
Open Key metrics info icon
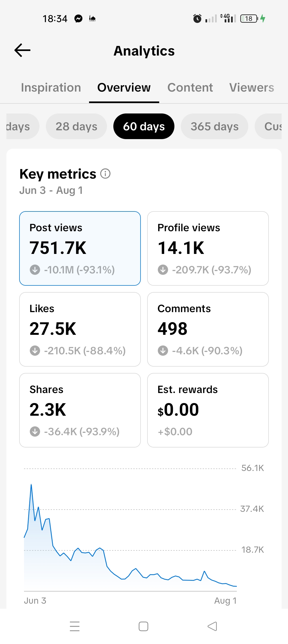[x=105, y=174]
